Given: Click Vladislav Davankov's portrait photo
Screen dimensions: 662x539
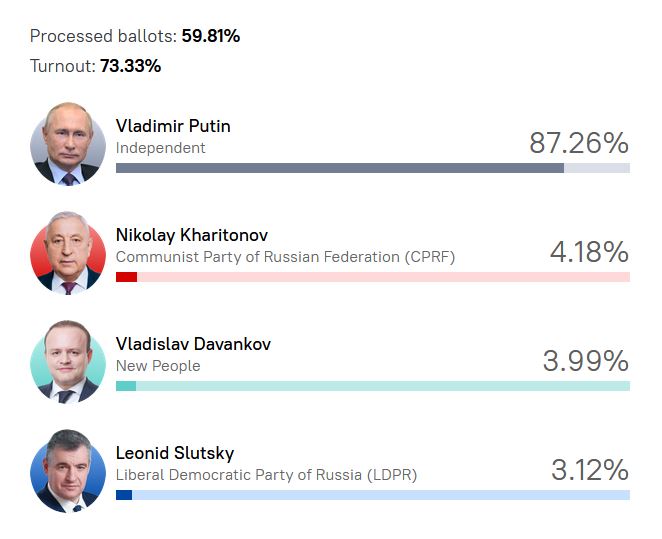Looking at the screenshot, I should click(x=68, y=361).
